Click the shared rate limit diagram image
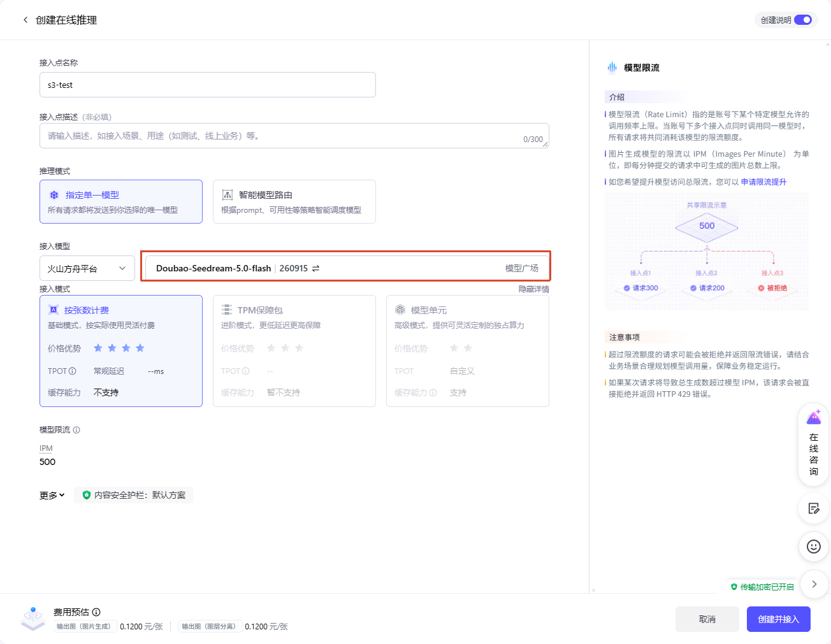The width and height of the screenshot is (831, 644). pos(707,252)
